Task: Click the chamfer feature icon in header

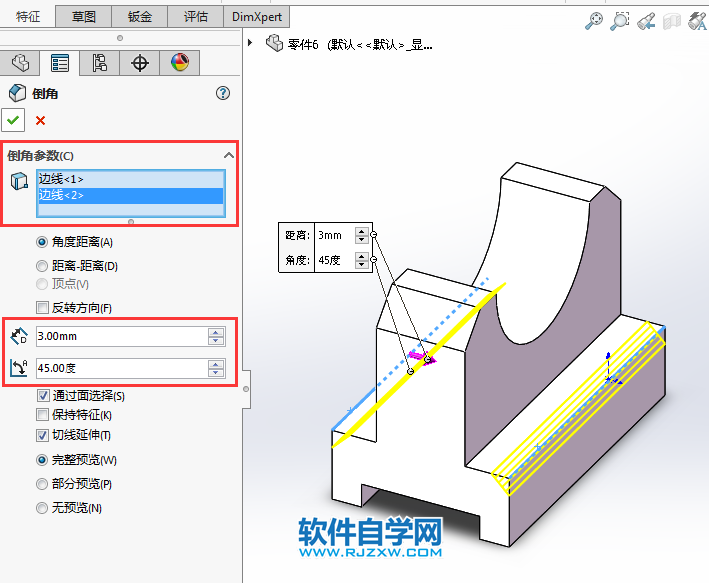Action: coord(18,93)
